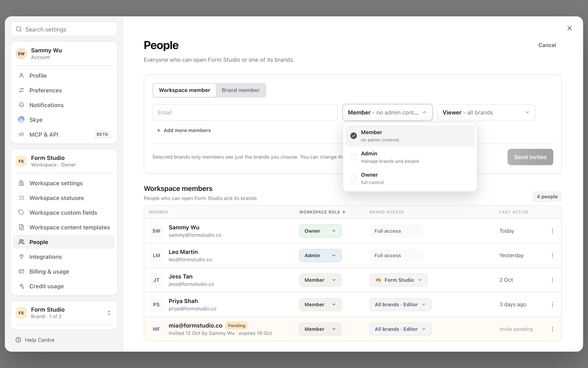Click the Pending badge on mia's row
This screenshot has height=368, width=588.
pyautogui.click(x=236, y=326)
